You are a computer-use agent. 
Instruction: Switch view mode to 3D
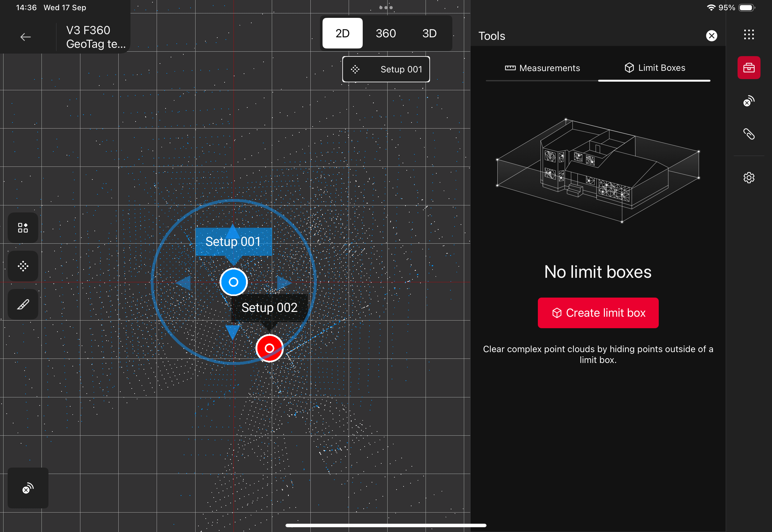429,33
